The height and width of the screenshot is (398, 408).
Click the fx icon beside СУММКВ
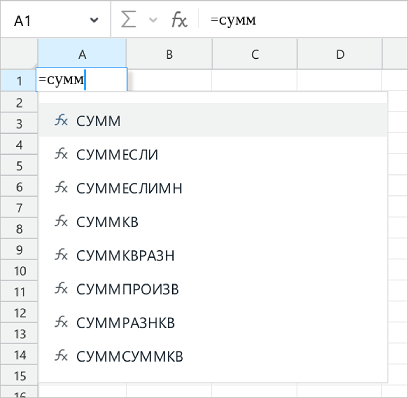pyautogui.click(x=61, y=221)
